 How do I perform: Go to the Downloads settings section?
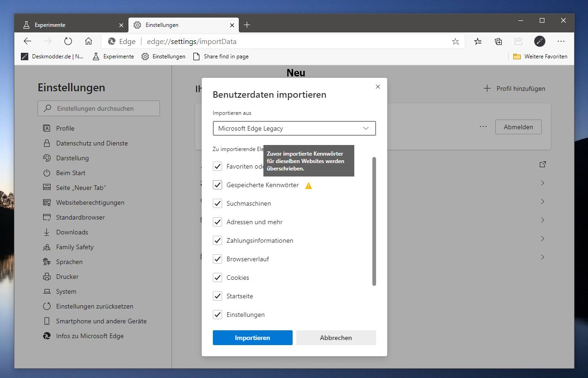(72, 232)
